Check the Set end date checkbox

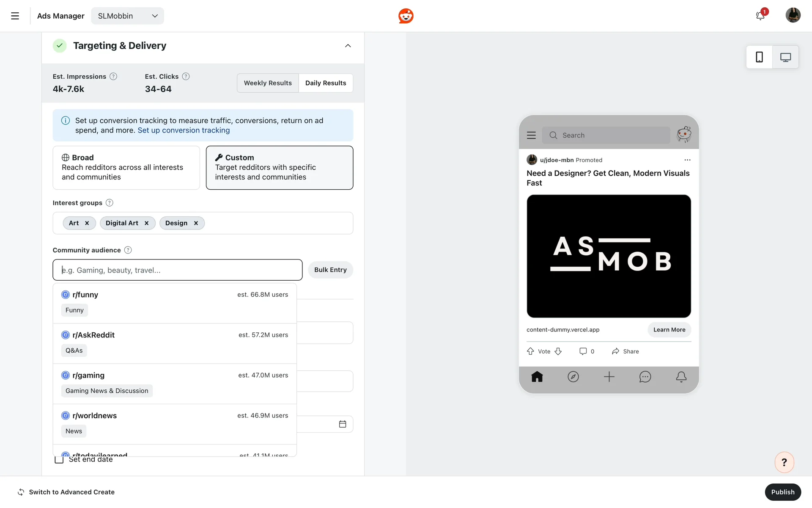[x=59, y=460]
